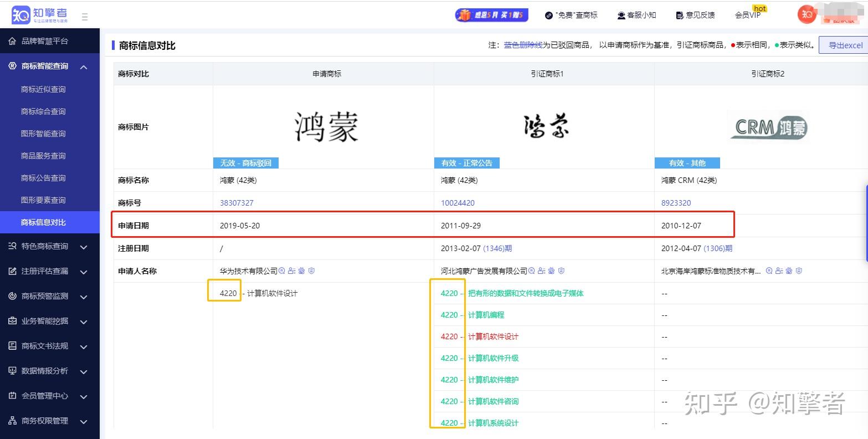Image resolution: width=868 pixels, height=439 pixels.
Task: Click the 商标预警监测 sidebar icon
Action: click(x=12, y=296)
